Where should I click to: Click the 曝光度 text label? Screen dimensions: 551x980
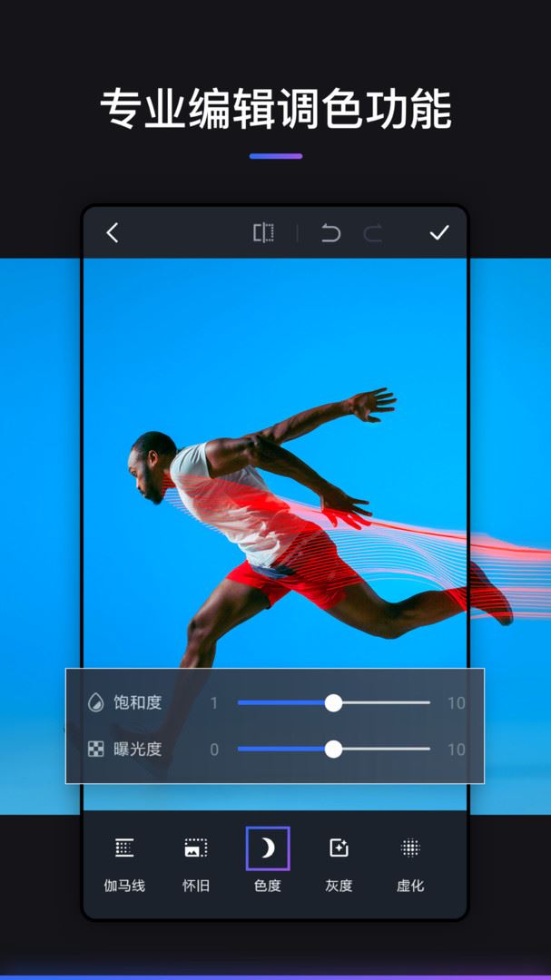point(138,750)
